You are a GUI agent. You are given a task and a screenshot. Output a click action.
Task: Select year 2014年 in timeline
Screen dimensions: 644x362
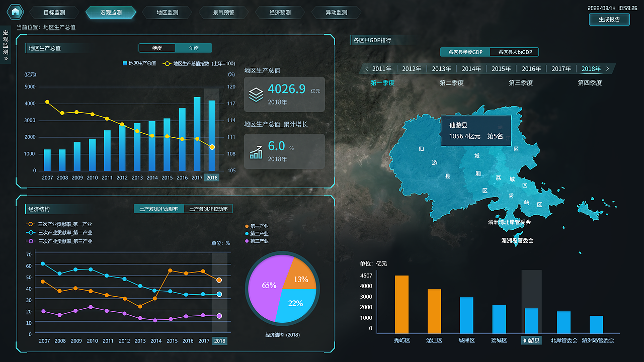pyautogui.click(x=471, y=69)
